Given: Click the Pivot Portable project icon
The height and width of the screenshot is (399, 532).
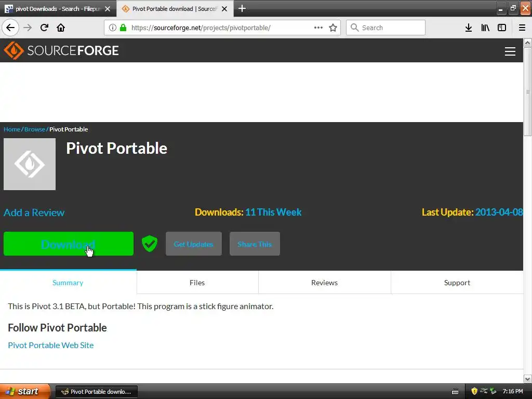Looking at the screenshot, I should pyautogui.click(x=30, y=164).
